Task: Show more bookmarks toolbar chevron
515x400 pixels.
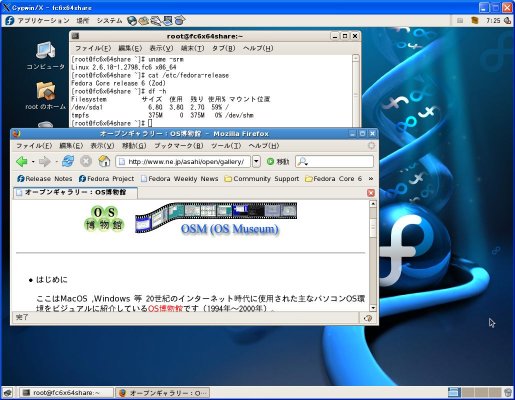Action: [371, 179]
